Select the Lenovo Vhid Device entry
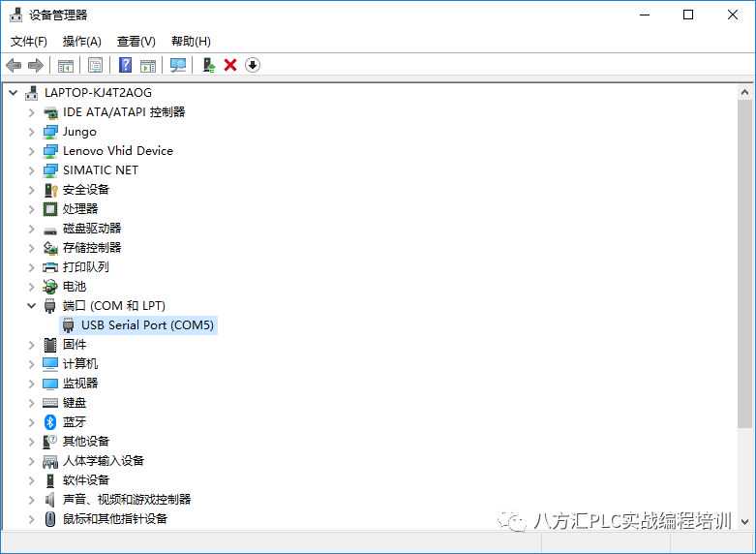Viewport: 756px width, 554px height. pyautogui.click(x=117, y=151)
